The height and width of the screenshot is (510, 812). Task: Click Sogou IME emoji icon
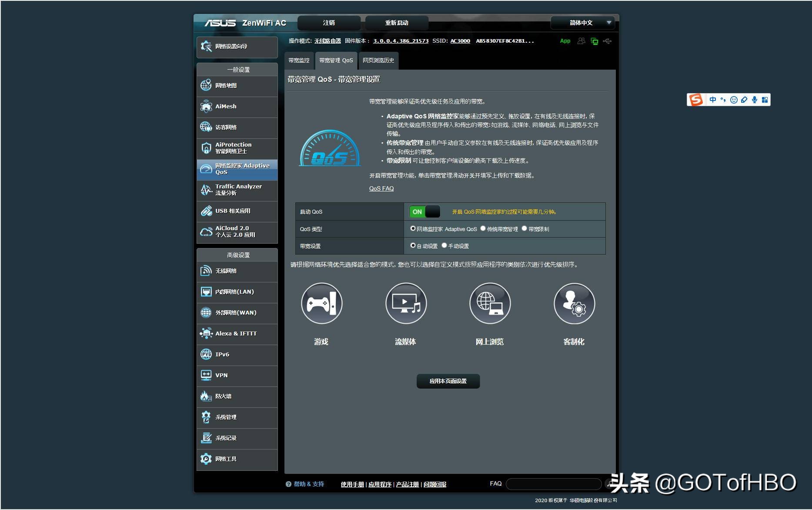coord(734,100)
